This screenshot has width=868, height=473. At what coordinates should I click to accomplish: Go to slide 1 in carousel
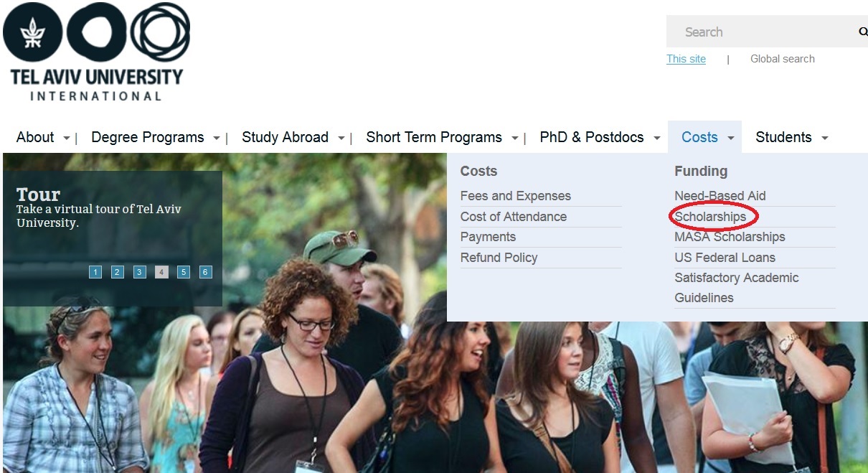[95, 272]
